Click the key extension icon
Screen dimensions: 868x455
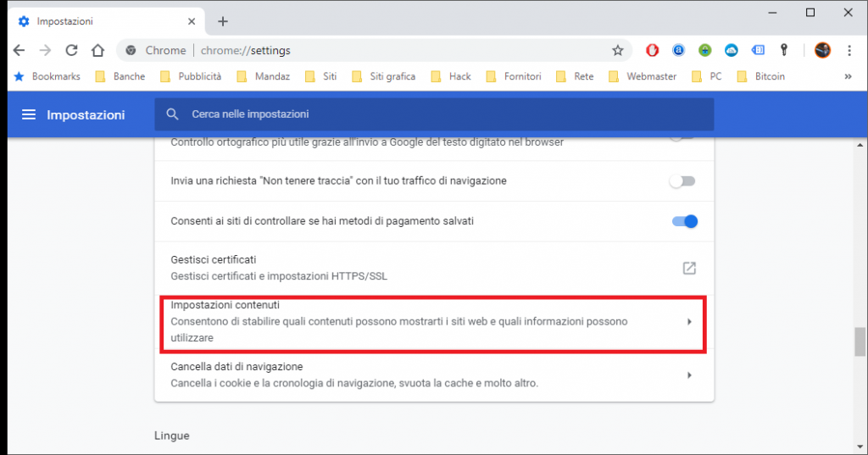[784, 50]
